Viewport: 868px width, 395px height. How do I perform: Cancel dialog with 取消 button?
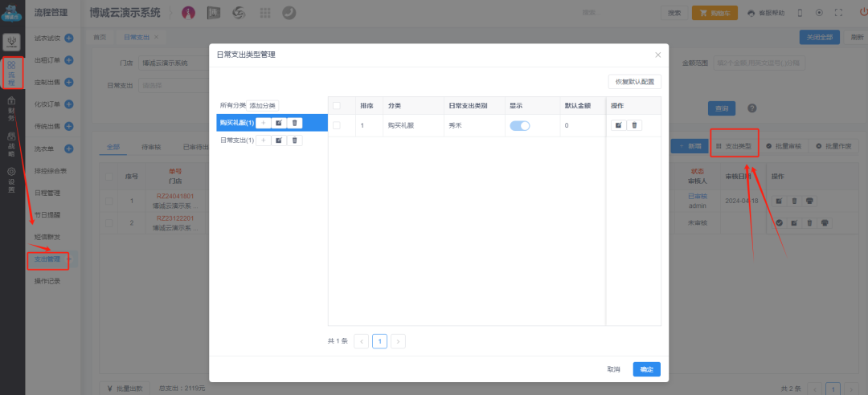click(613, 369)
